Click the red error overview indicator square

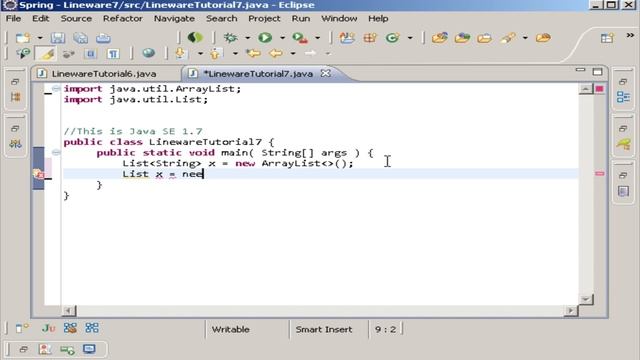pyautogui.click(x=599, y=89)
